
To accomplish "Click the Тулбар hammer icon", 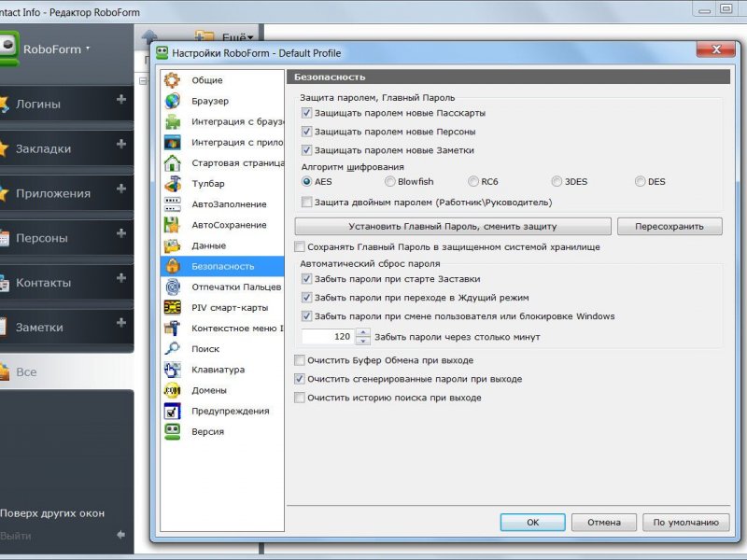I will pos(172,183).
